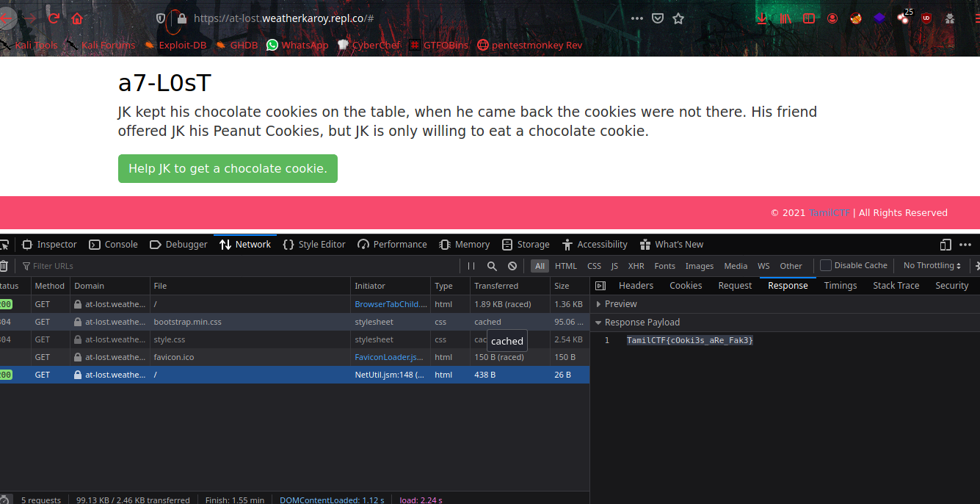Toggle the CSS request type filter
The width and height of the screenshot is (980, 504).
tap(594, 266)
